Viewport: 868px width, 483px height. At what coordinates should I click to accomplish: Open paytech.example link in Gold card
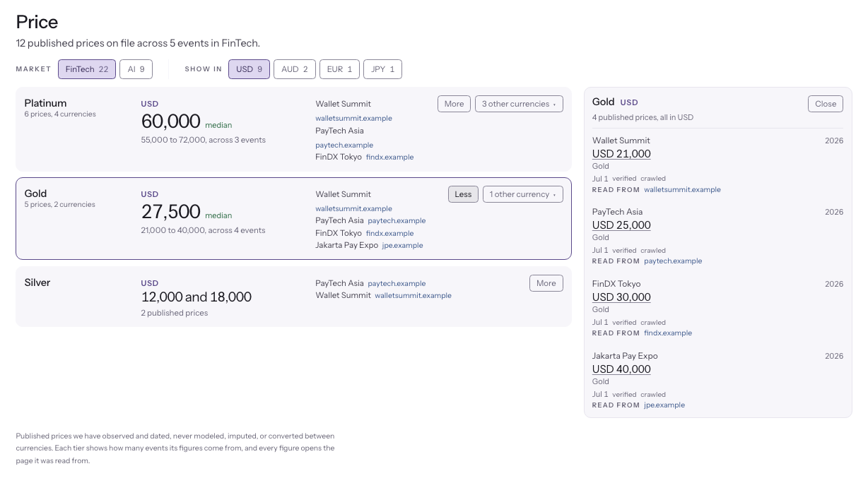(x=397, y=221)
